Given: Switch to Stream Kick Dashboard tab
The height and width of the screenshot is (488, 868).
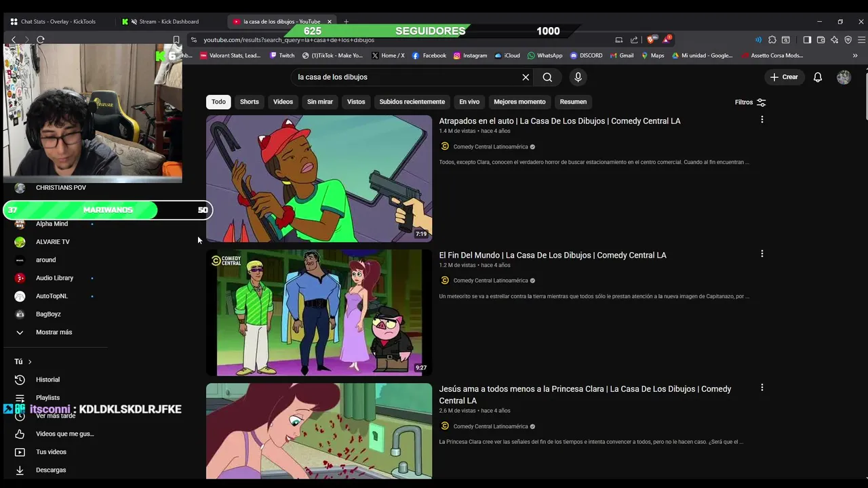Looking at the screenshot, I should tap(169, 22).
